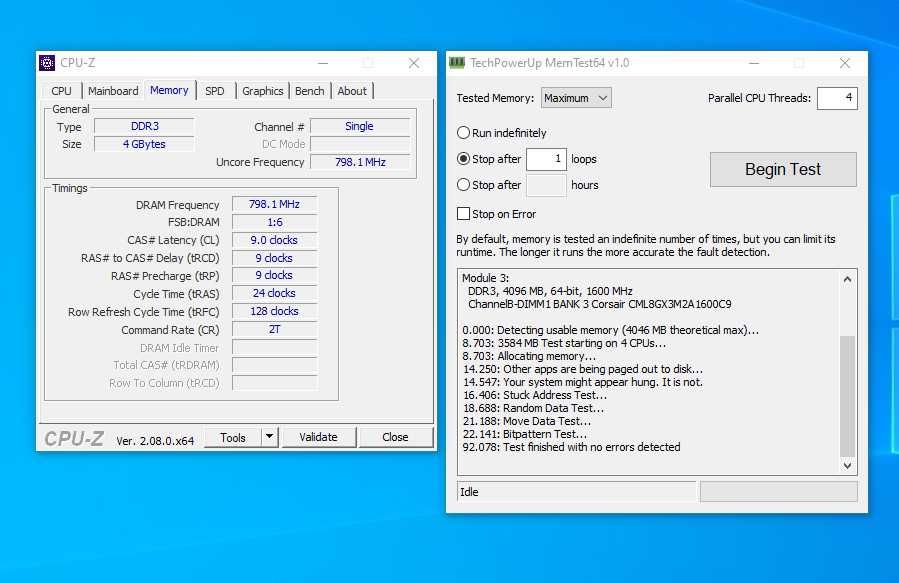Screen dimensions: 899x583
Task: Click the Uncore Frequency 798.1 MHz value
Action: (360, 162)
